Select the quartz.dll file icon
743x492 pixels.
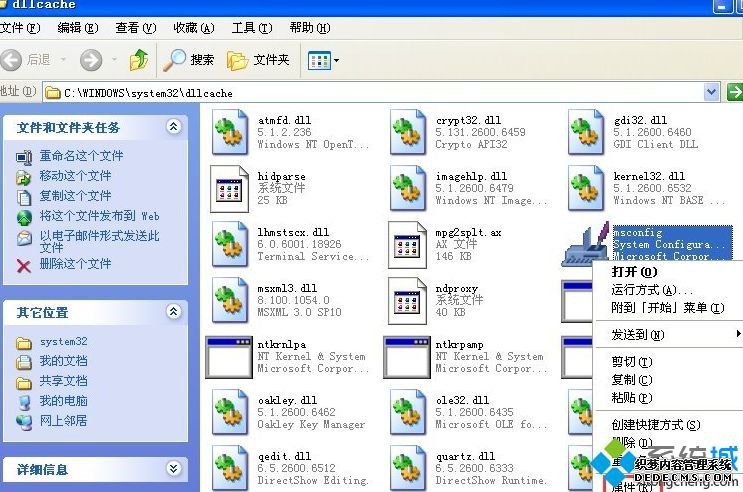(408, 468)
